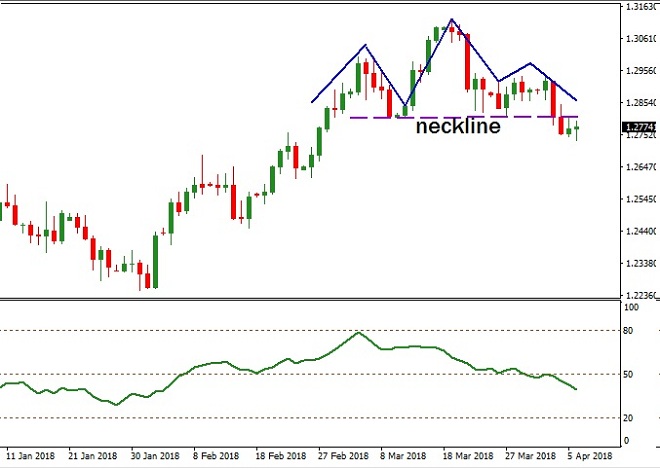Select the "11 Jan 2018" date label

click(x=31, y=456)
